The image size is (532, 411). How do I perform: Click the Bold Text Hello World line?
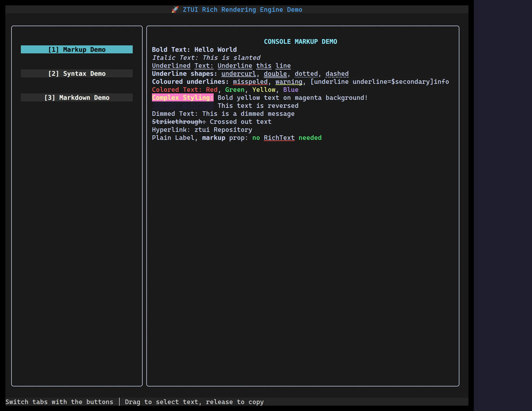tap(194, 50)
